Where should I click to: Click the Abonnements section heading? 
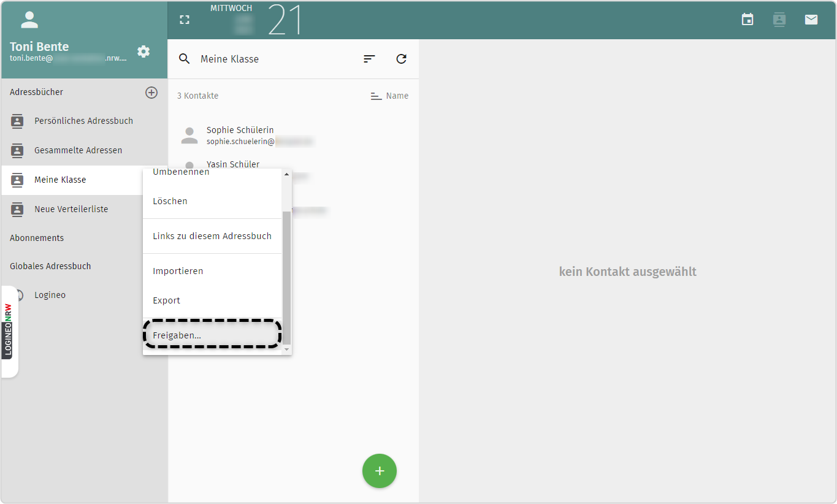(37, 238)
